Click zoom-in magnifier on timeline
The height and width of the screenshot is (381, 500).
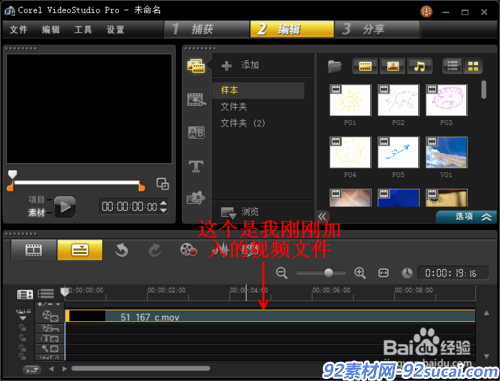tap(360, 273)
